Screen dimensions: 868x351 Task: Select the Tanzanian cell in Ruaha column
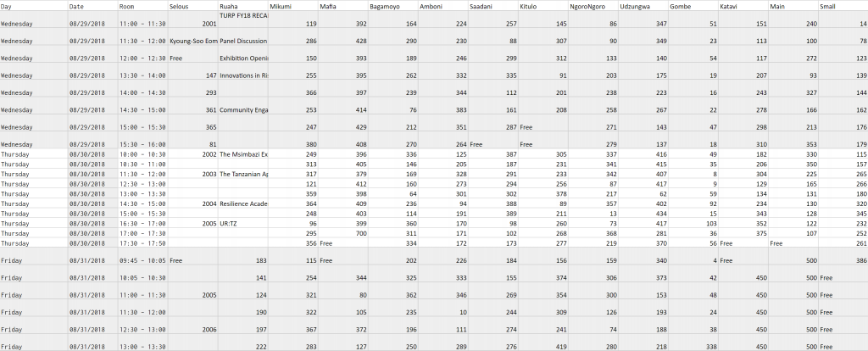pos(243,174)
